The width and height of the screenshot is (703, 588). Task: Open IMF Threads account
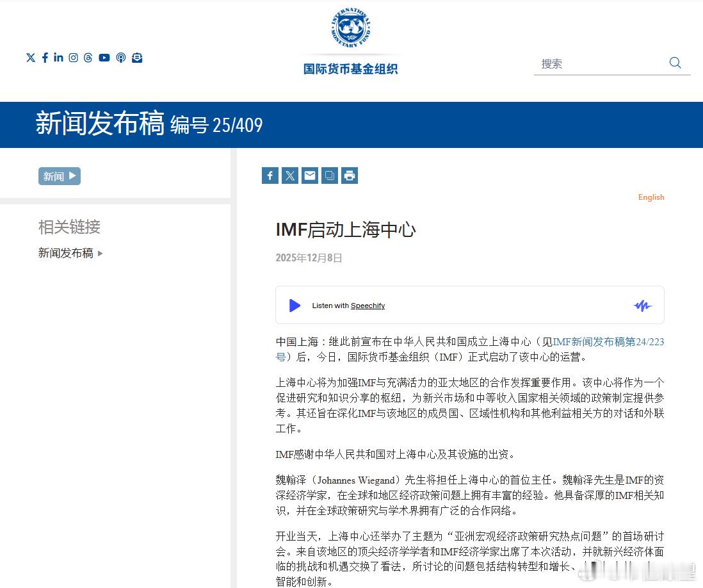[89, 58]
